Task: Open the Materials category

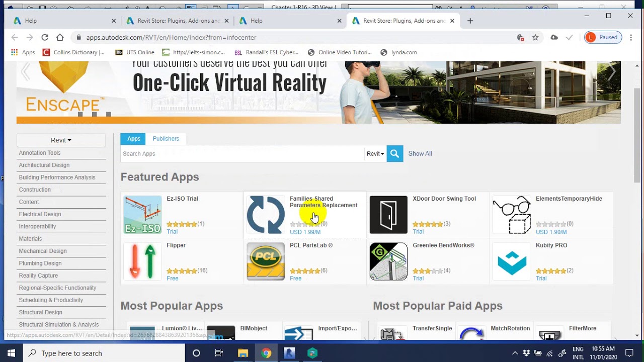Action: (x=30, y=239)
